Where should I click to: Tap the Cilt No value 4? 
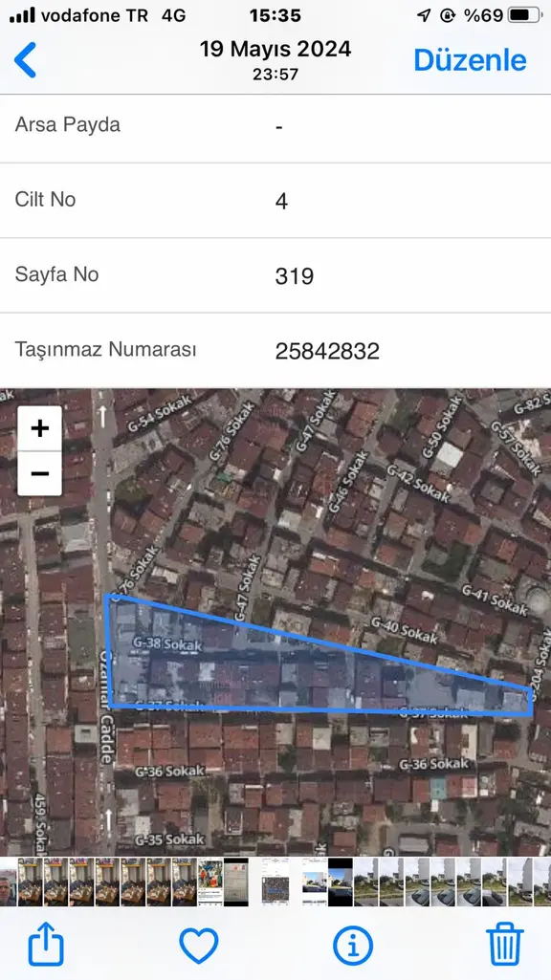tap(281, 201)
